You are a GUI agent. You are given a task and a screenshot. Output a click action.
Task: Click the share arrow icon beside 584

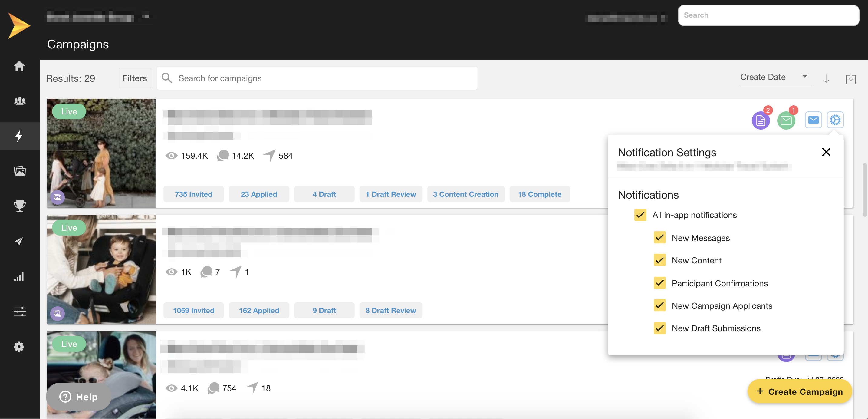[270, 155]
